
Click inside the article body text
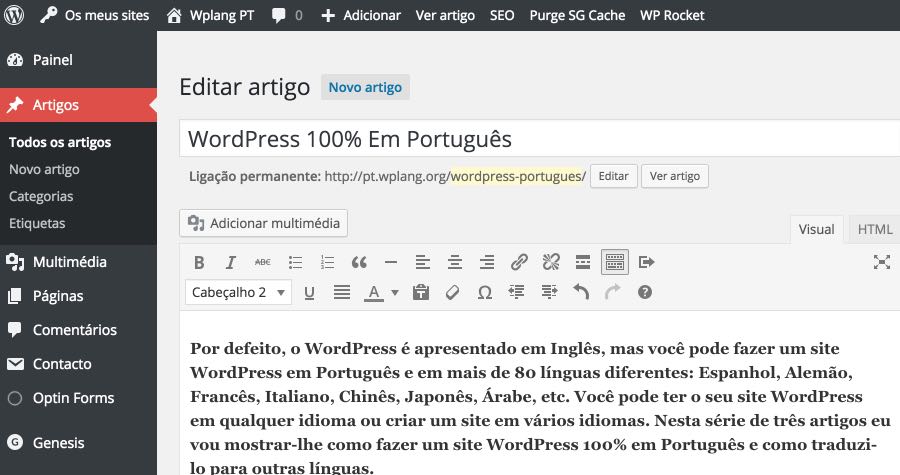pyautogui.click(x=540, y=408)
